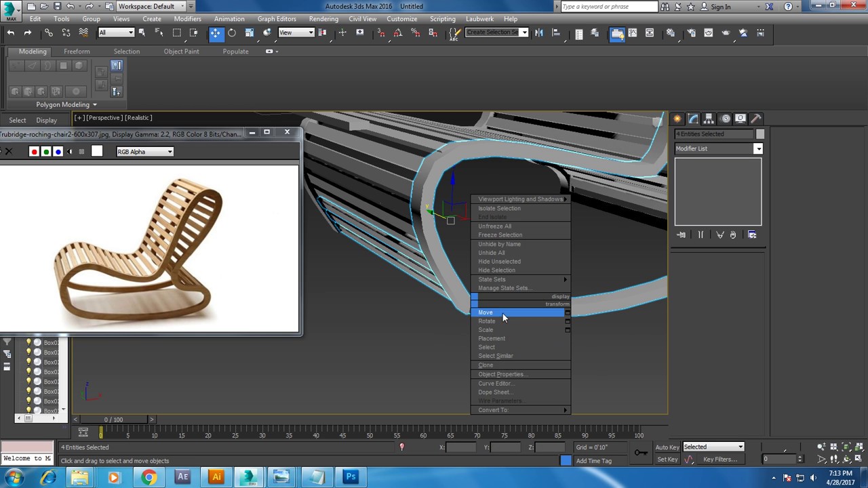Open the Modify tab in command panel
Image resolution: width=868 pixels, height=488 pixels.
click(x=693, y=119)
